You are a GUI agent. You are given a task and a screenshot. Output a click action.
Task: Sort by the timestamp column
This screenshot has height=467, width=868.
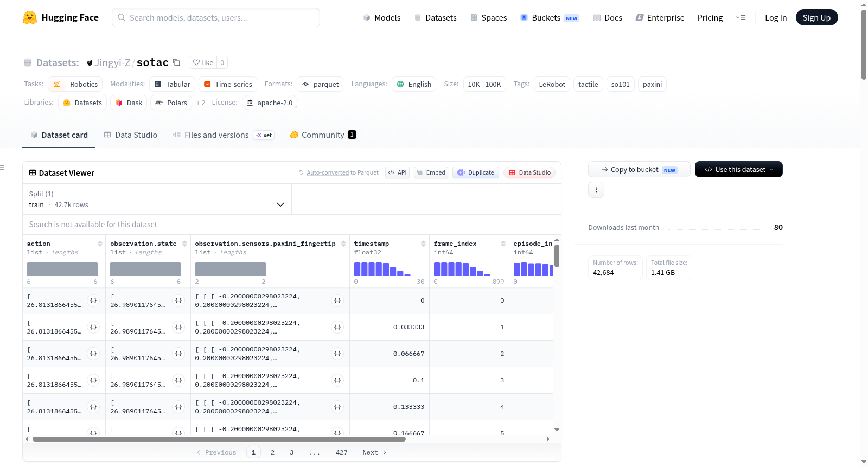[x=423, y=244]
